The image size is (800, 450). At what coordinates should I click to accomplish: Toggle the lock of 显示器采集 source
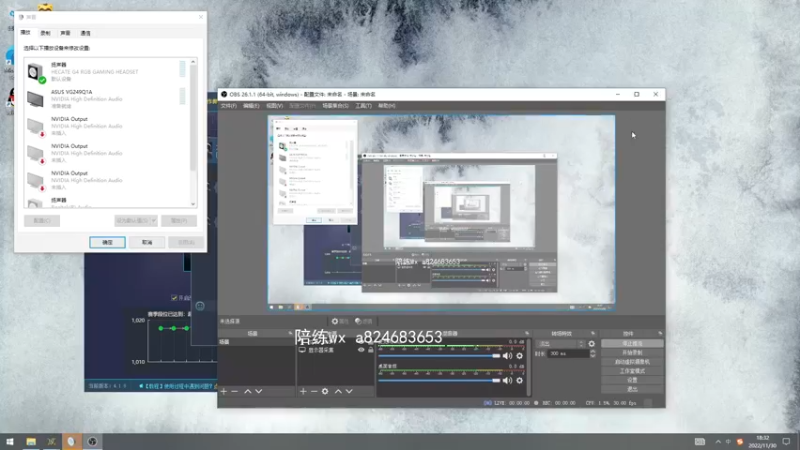tap(371, 350)
